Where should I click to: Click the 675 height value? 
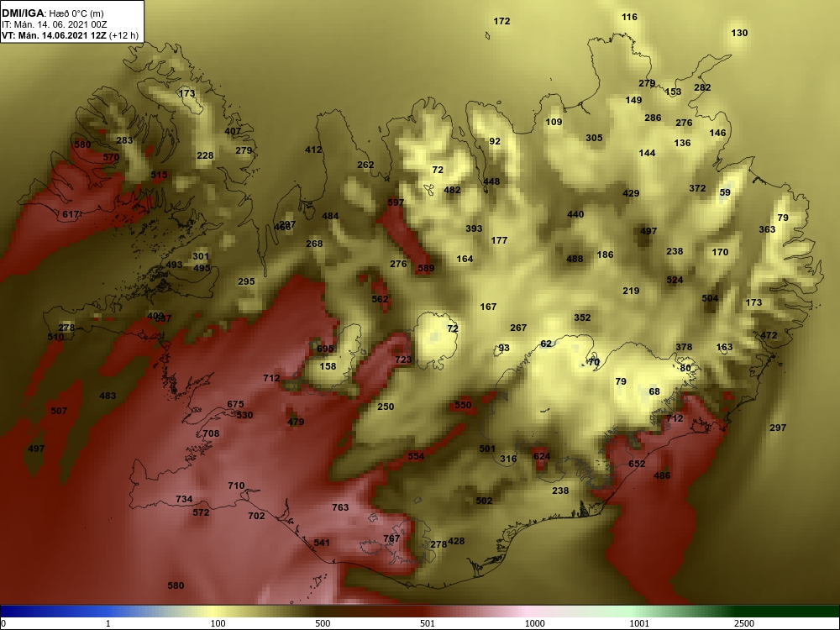point(236,405)
